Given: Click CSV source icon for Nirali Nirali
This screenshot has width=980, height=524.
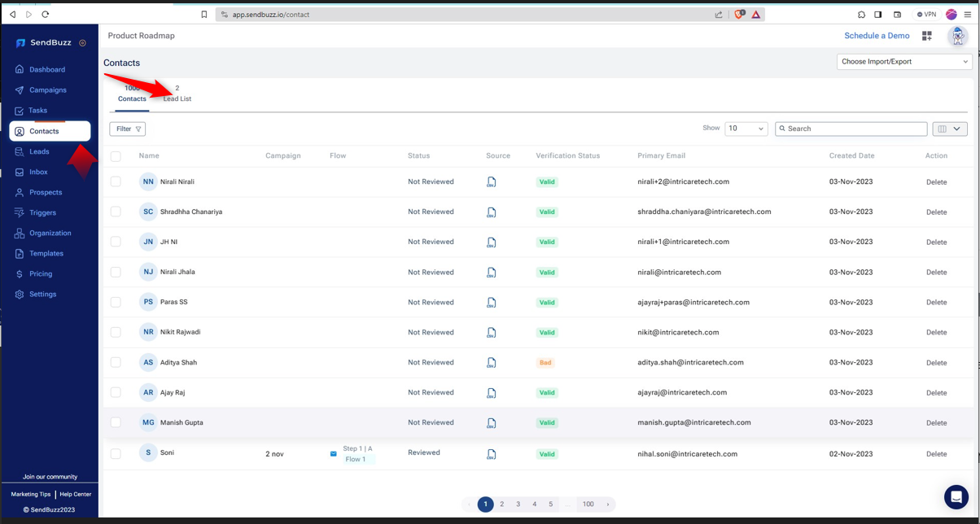Looking at the screenshot, I should (x=492, y=182).
